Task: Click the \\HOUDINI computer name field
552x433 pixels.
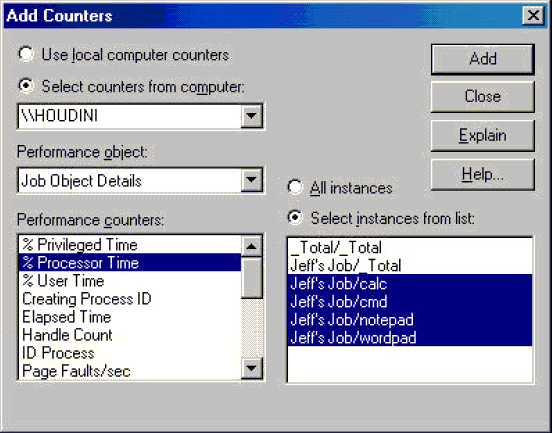Action: (x=130, y=116)
